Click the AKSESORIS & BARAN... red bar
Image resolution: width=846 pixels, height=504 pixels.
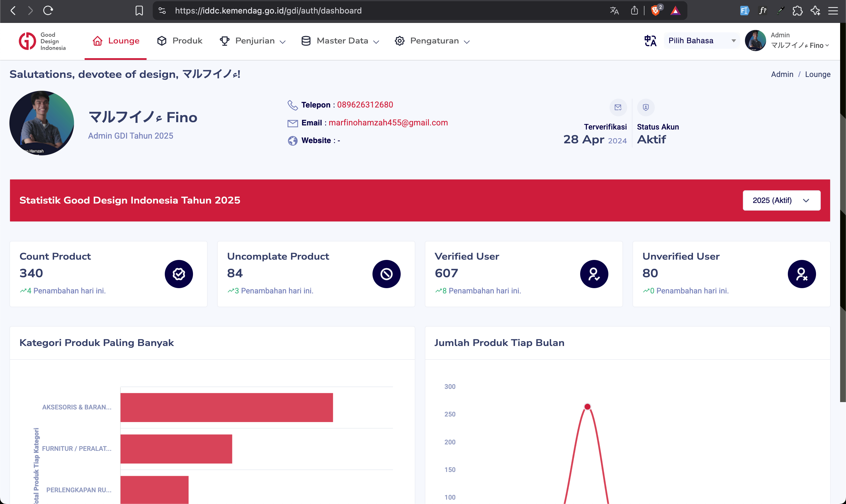pos(226,407)
